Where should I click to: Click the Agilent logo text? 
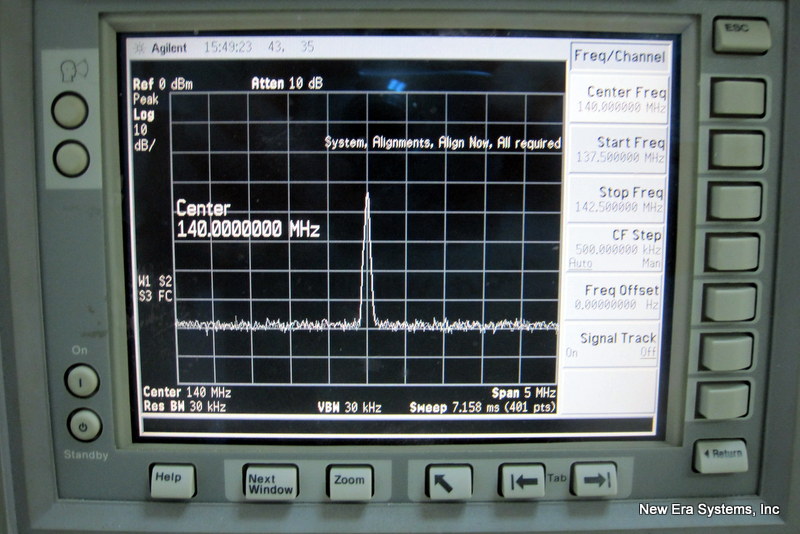tap(169, 48)
